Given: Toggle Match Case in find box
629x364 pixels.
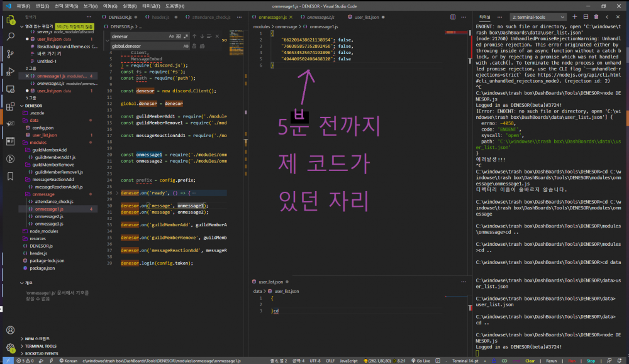Looking at the screenshot, I should (171, 36).
